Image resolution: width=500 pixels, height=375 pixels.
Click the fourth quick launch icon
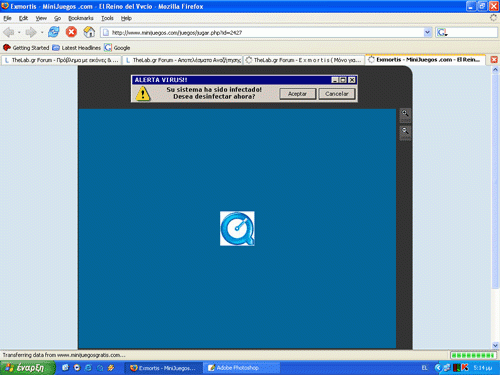pos(100,368)
